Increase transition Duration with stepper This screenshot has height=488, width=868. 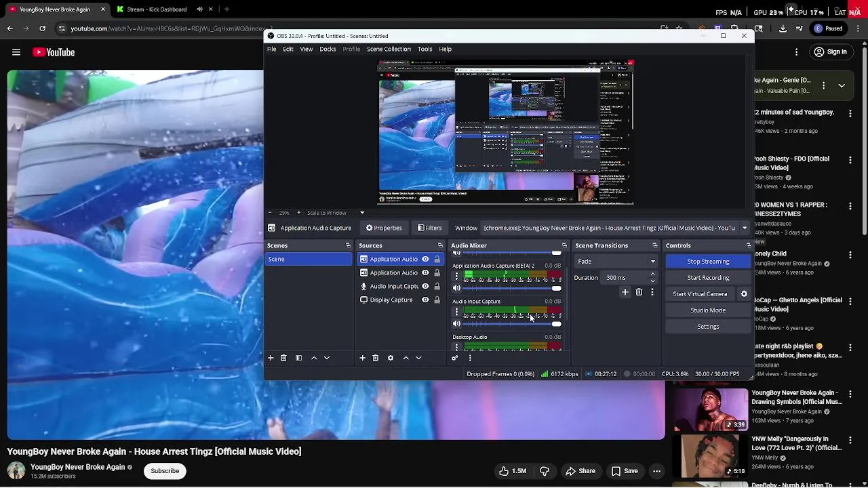coord(652,274)
